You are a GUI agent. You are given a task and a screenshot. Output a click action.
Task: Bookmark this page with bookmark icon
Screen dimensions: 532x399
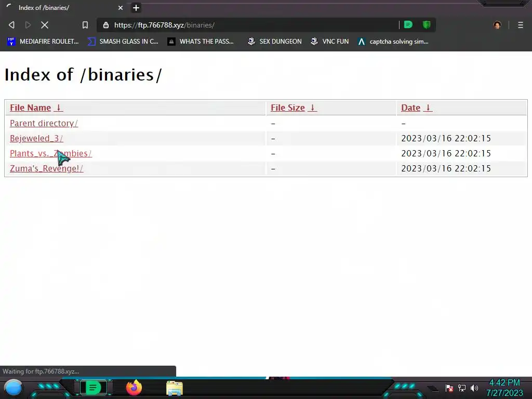click(x=85, y=25)
